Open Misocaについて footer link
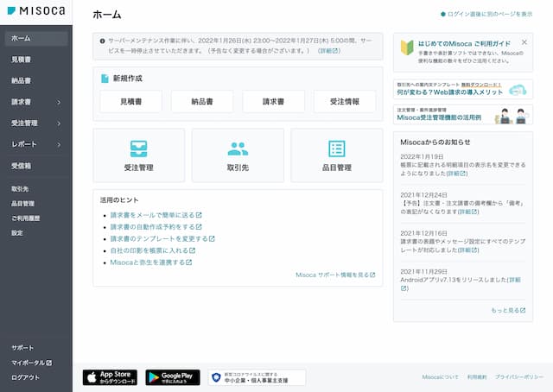Viewport: 553px width, 392px height. point(440,377)
